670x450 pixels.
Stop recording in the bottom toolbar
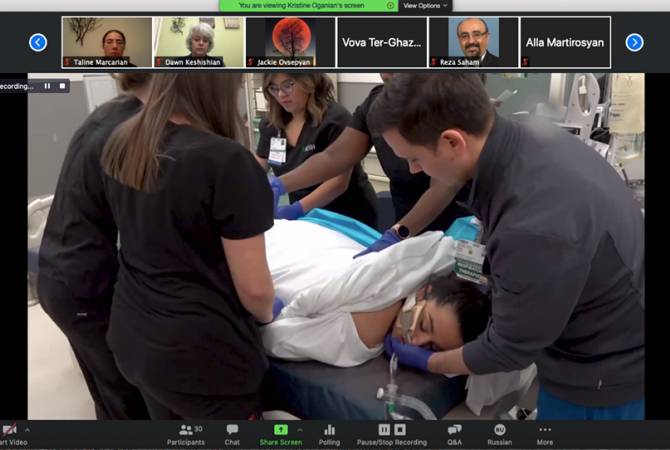coord(398,429)
